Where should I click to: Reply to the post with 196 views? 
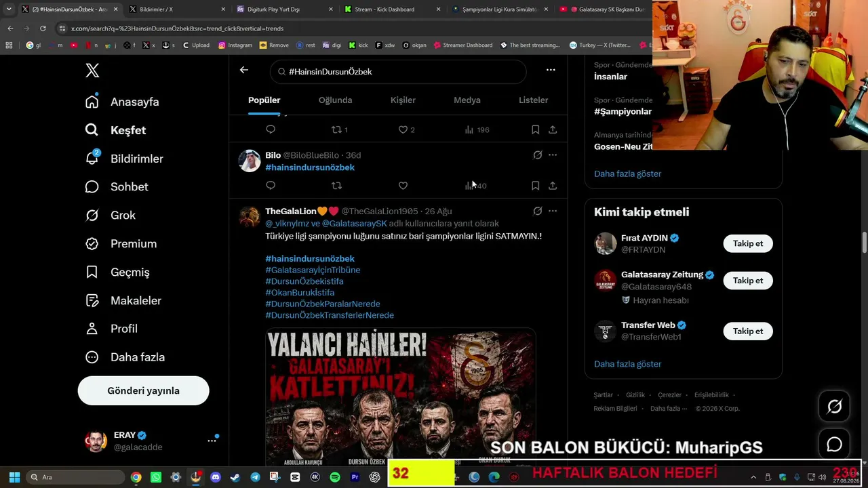(x=271, y=129)
